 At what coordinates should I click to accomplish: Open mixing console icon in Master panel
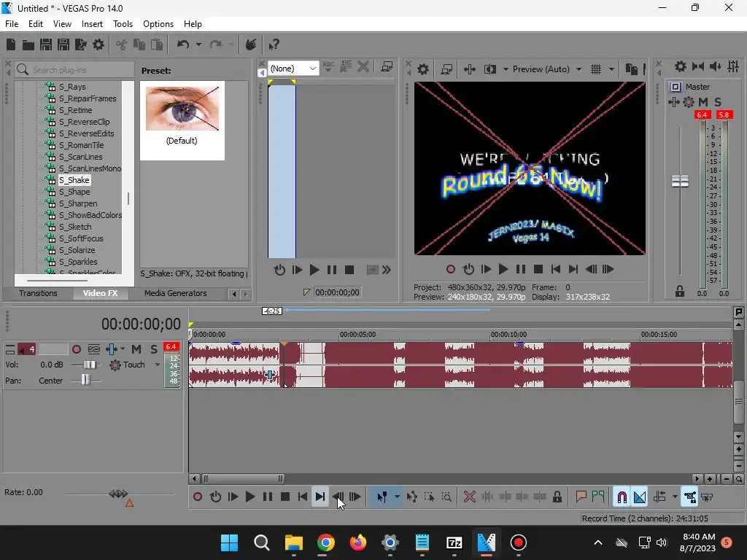732,66
